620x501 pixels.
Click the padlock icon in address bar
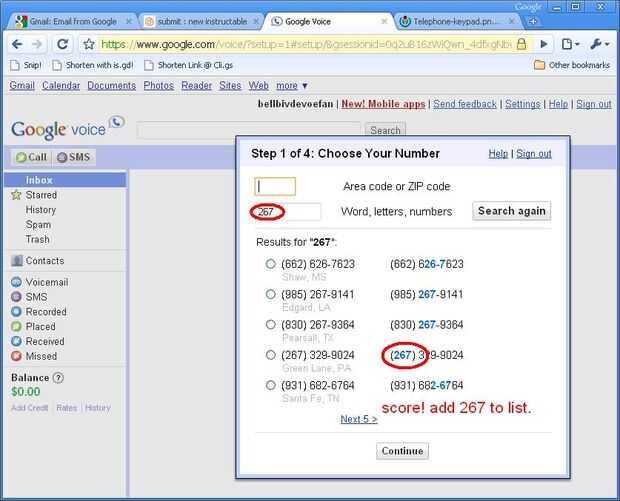pos(522,44)
